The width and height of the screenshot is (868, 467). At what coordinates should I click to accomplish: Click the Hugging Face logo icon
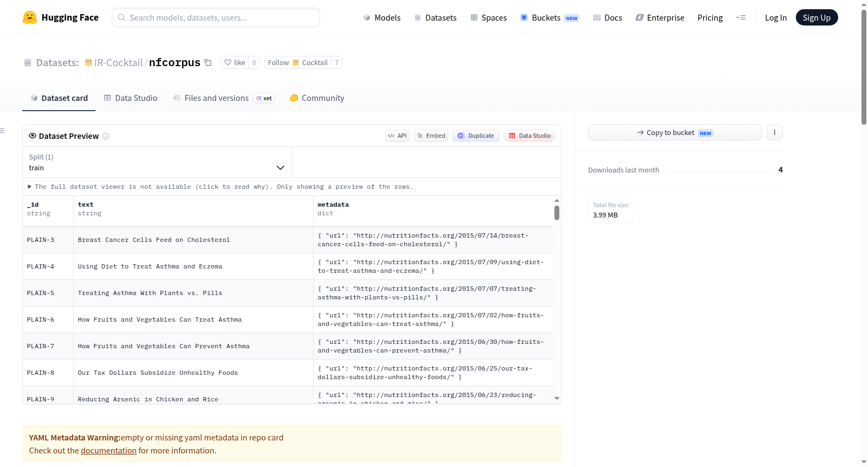[30, 17]
